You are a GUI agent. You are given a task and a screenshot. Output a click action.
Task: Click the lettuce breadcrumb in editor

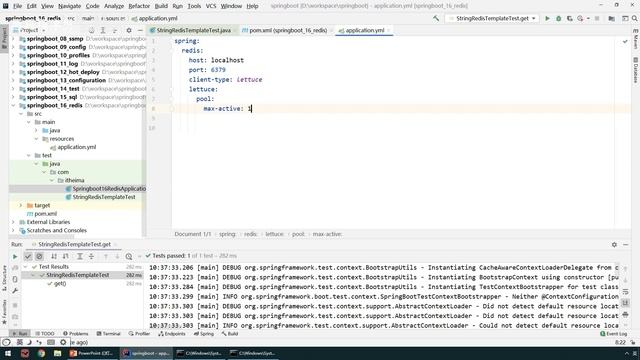click(x=274, y=234)
